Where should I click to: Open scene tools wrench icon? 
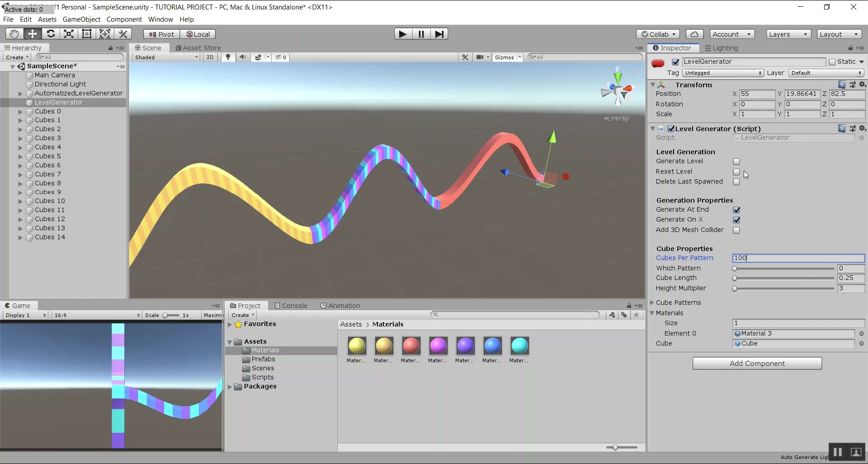(465, 57)
